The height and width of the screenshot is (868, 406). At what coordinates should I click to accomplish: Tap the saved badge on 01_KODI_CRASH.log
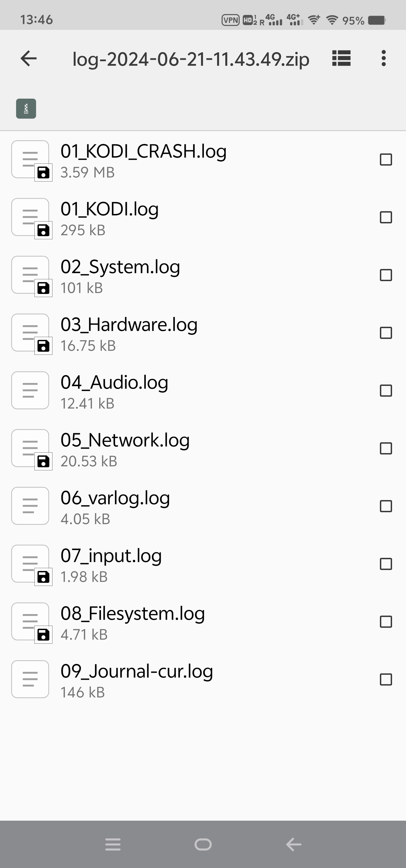[x=43, y=172]
